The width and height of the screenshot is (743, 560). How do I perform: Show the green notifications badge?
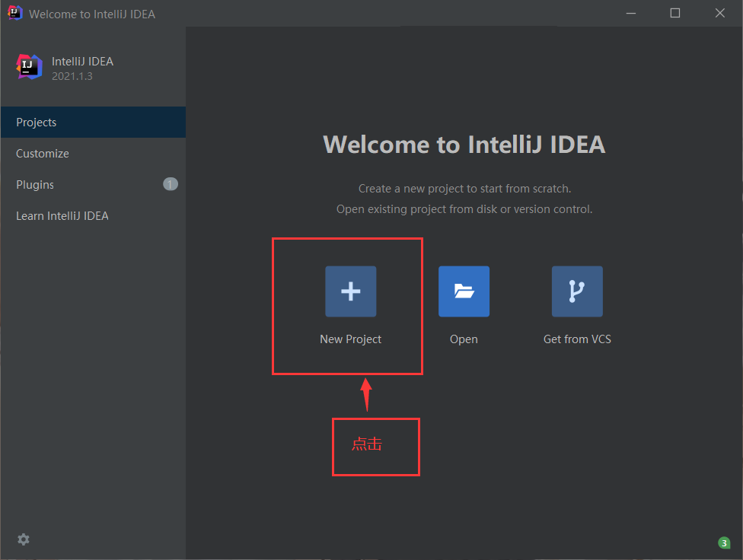[724, 542]
